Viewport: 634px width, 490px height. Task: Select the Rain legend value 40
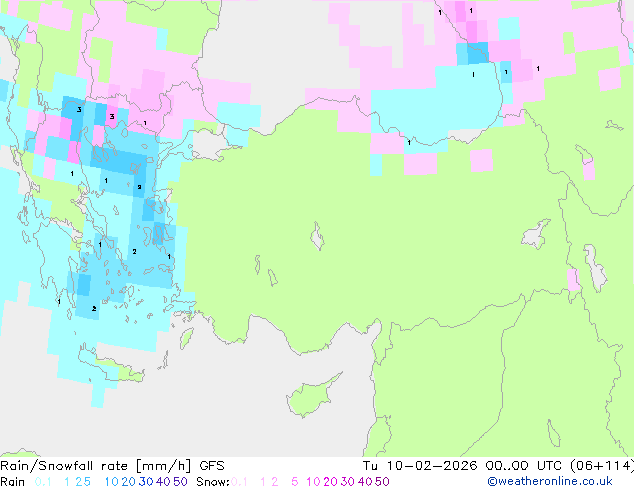[x=163, y=482]
